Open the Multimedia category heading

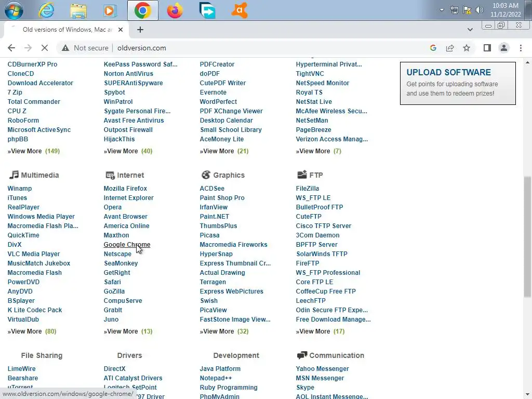39,175
